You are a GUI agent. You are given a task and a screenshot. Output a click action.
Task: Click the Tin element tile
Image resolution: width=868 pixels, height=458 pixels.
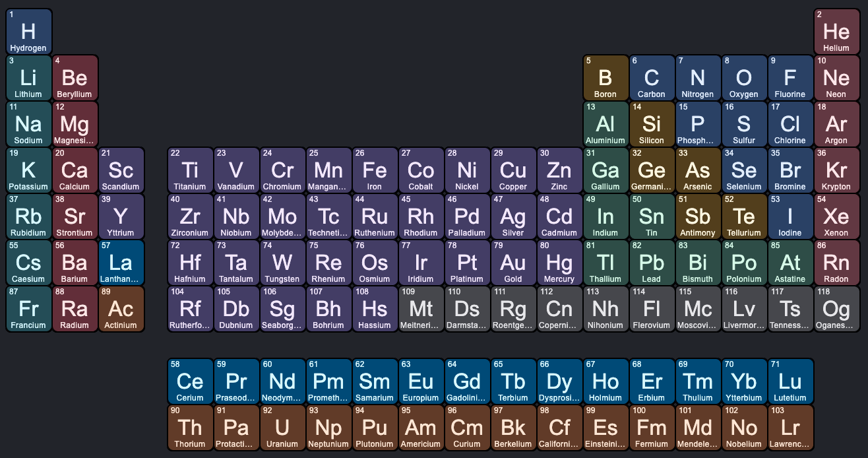pos(652,216)
